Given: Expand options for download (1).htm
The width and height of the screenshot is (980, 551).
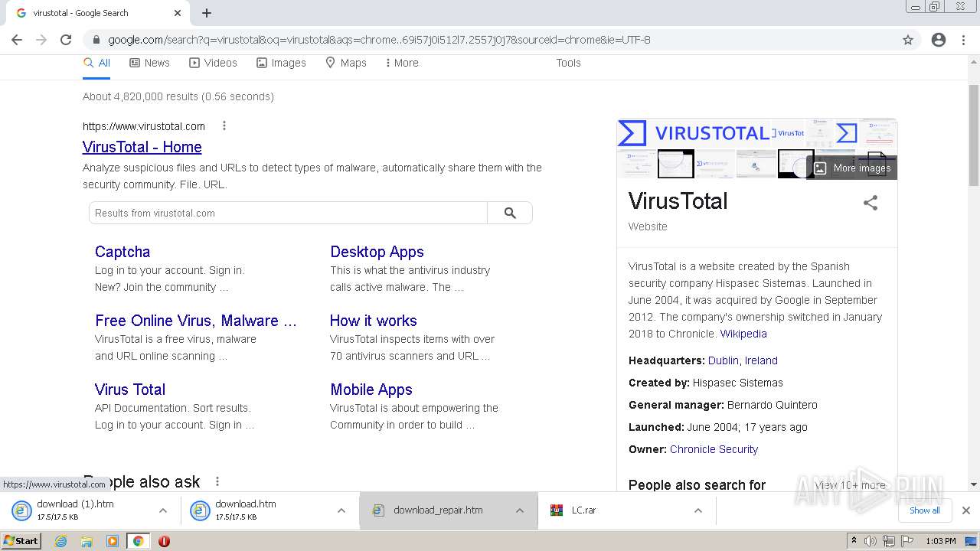Looking at the screenshot, I should 162,510.
